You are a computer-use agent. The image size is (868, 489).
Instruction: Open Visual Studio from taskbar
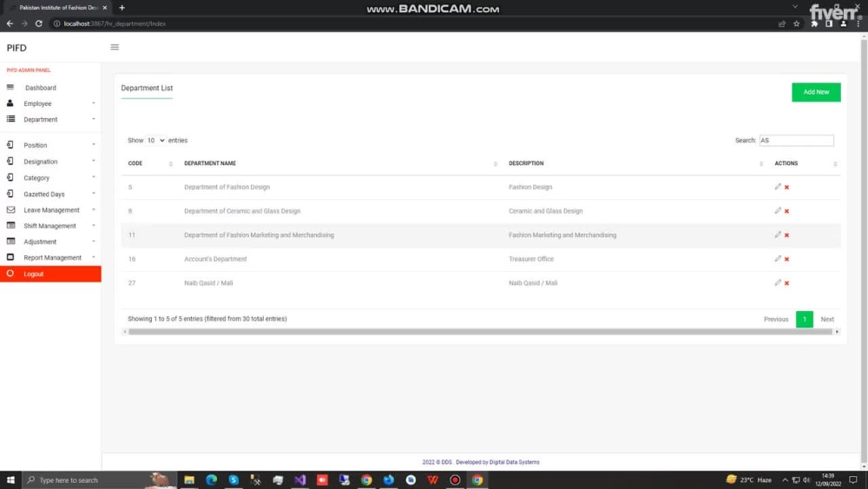click(x=300, y=480)
